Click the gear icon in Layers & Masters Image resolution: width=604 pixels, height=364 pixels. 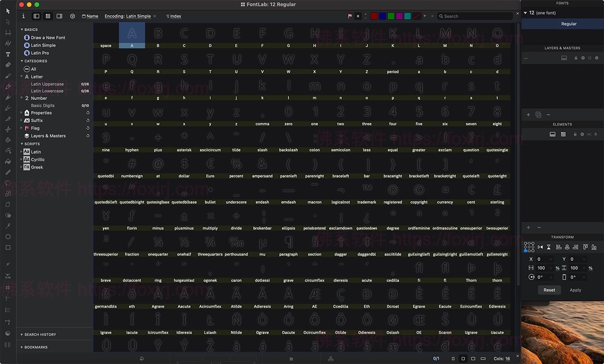[x=583, y=58]
